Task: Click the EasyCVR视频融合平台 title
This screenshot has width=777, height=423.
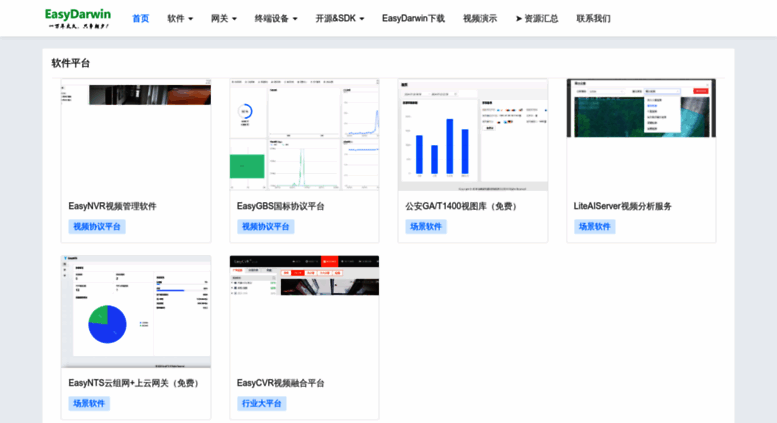Action: (280, 383)
